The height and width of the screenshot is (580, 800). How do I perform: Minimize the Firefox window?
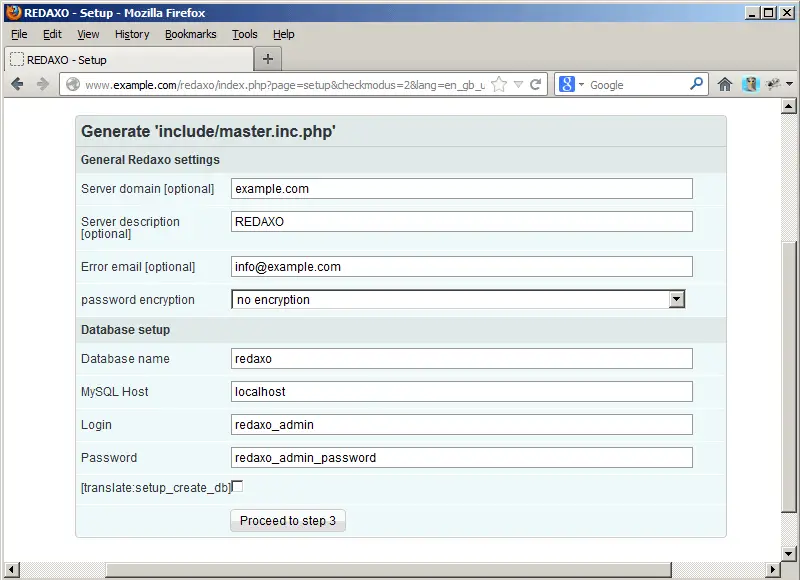752,13
